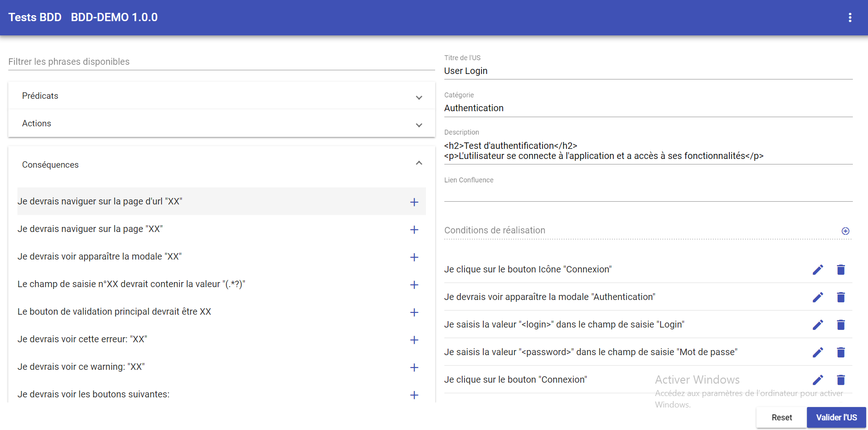Delete step 'Je clique sur le bouton "Connexion"'
The width and height of the screenshot is (868, 430).
(x=841, y=380)
